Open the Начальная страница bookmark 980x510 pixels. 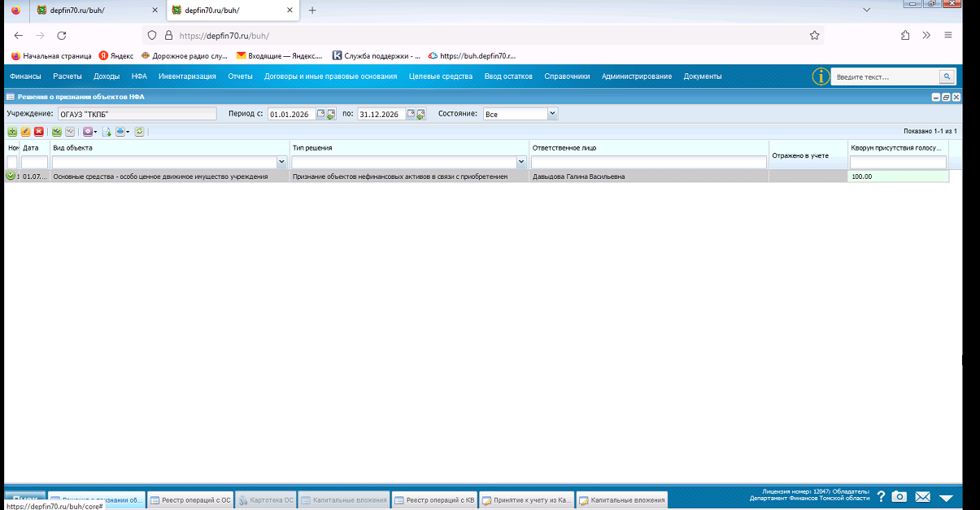pyautogui.click(x=51, y=56)
